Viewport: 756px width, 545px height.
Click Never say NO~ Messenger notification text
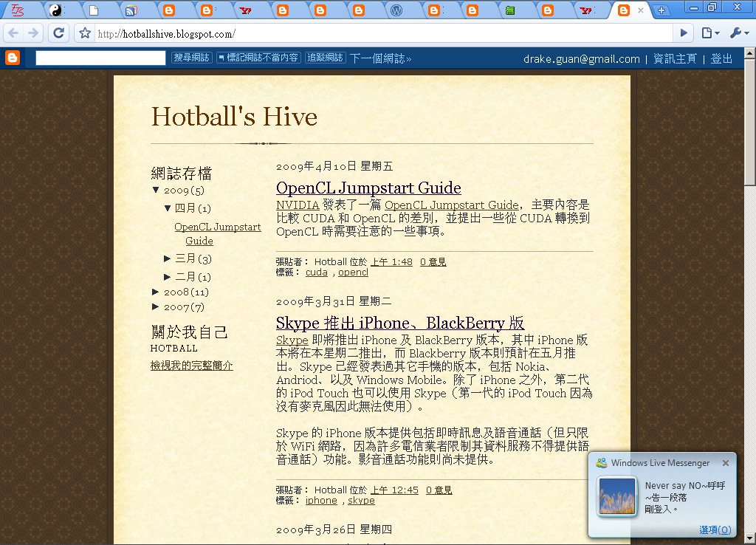point(685,497)
